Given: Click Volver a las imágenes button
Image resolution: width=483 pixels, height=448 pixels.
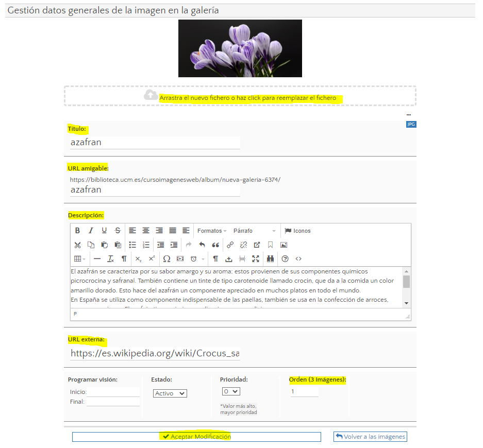Looking at the screenshot, I should point(370,437).
